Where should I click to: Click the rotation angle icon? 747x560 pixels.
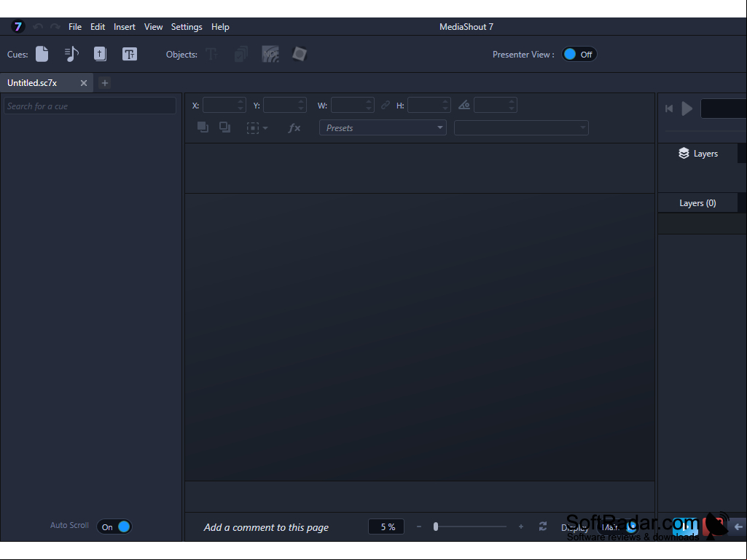pyautogui.click(x=464, y=106)
